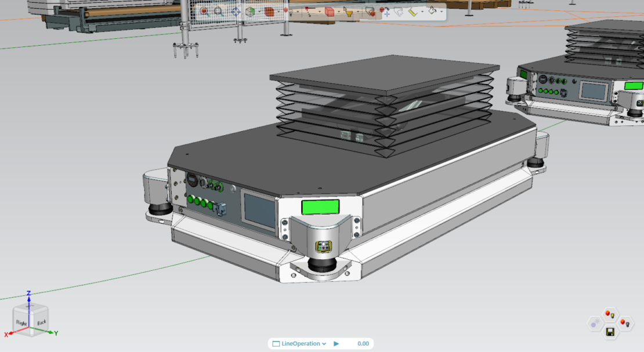Expand the LineOperation dropdown chevron

324,344
